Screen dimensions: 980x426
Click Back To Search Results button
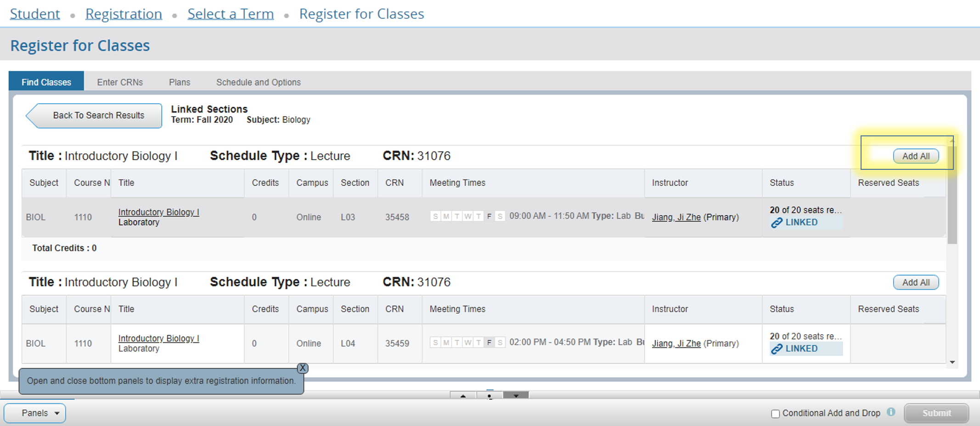95,115
